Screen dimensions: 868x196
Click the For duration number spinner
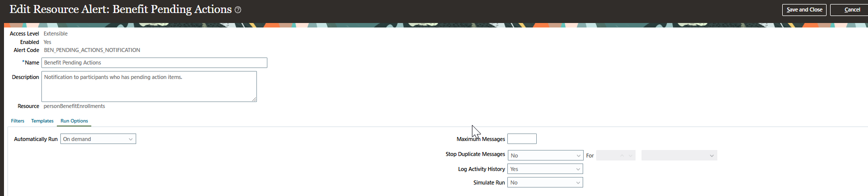click(616, 155)
